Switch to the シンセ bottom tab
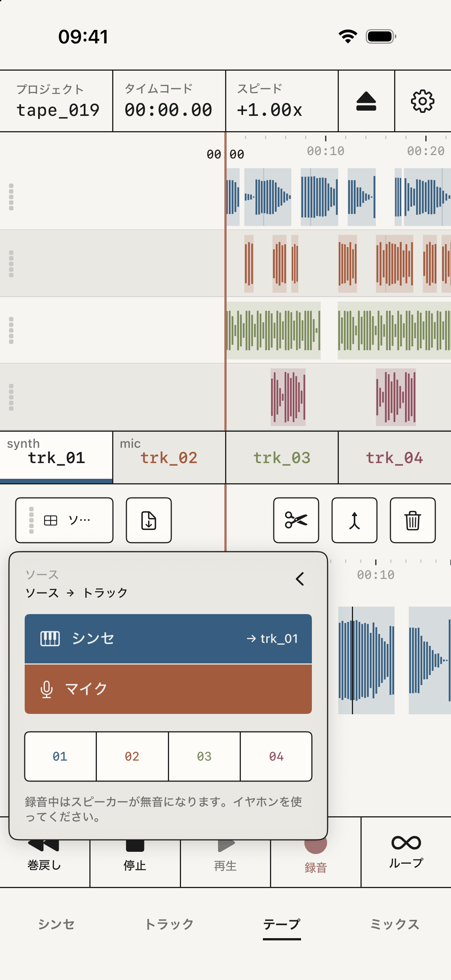 tap(56, 924)
